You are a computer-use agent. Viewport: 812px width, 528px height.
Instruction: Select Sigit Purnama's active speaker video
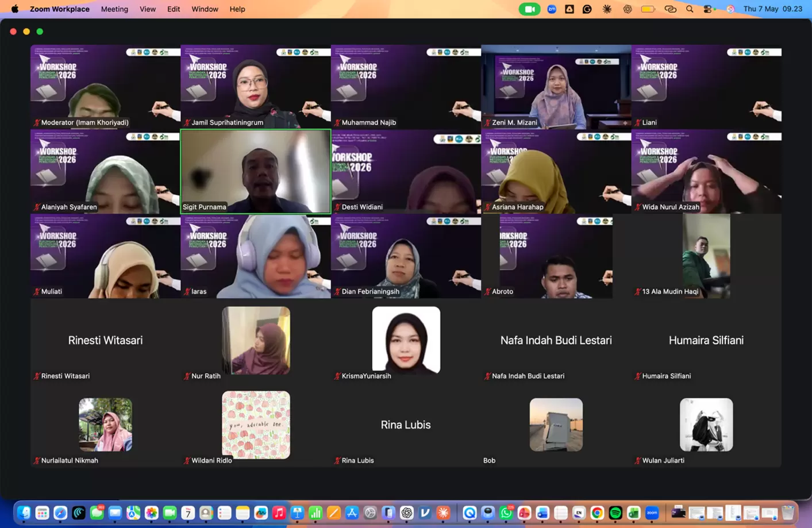coord(256,171)
